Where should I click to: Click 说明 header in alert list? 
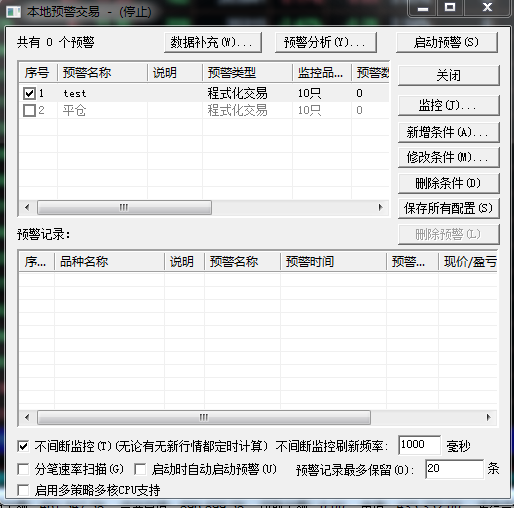click(x=175, y=72)
